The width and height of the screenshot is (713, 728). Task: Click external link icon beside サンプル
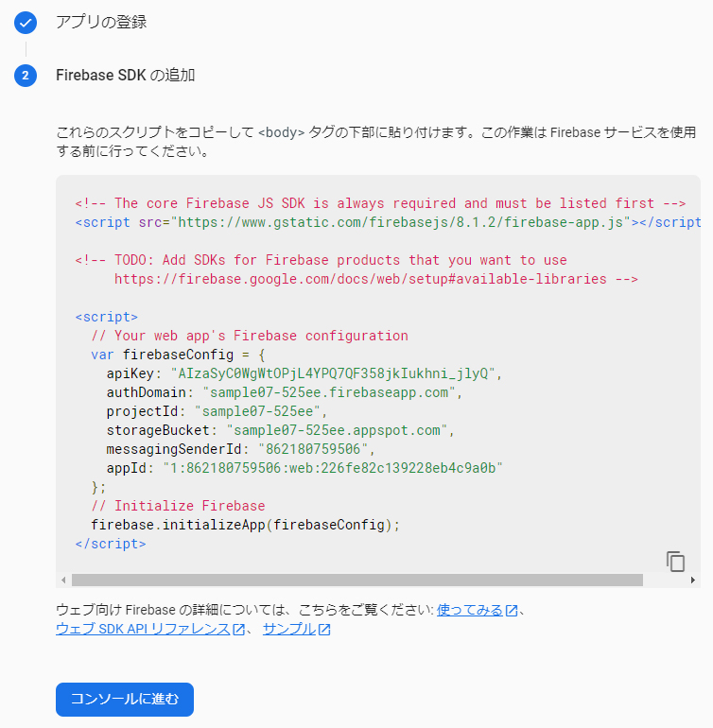coord(324,630)
